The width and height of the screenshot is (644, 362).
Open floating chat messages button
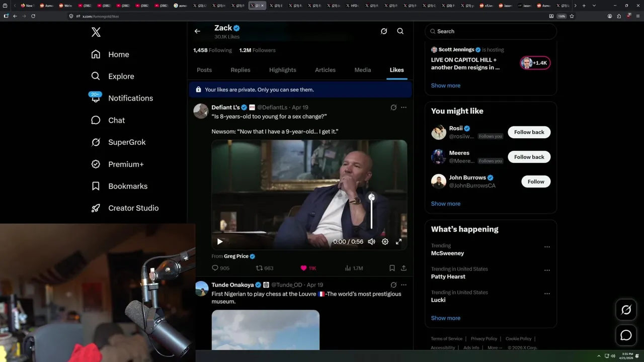point(626,335)
